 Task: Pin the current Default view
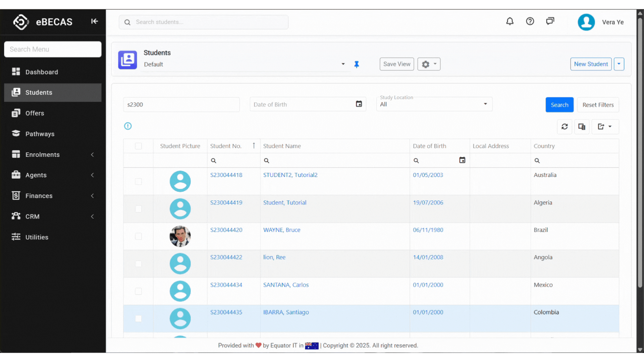pyautogui.click(x=357, y=64)
